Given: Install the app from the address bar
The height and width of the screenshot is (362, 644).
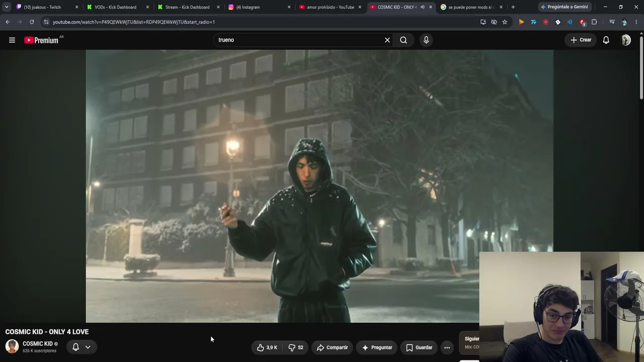Looking at the screenshot, I should (483, 22).
